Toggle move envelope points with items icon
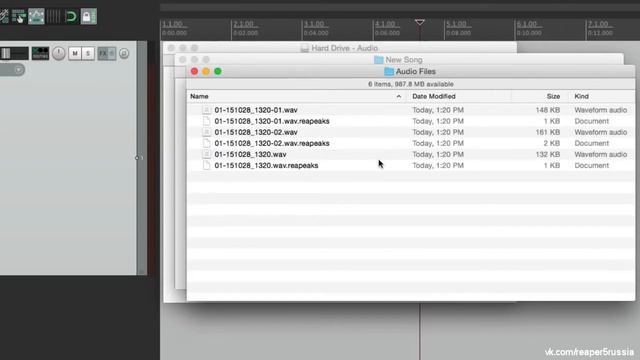640x360 pixels. tap(36, 16)
